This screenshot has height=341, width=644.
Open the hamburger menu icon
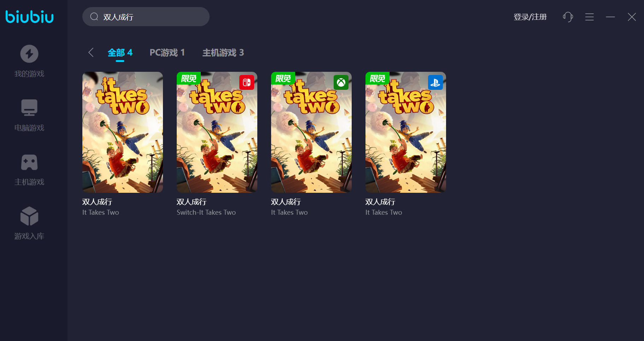(x=589, y=17)
